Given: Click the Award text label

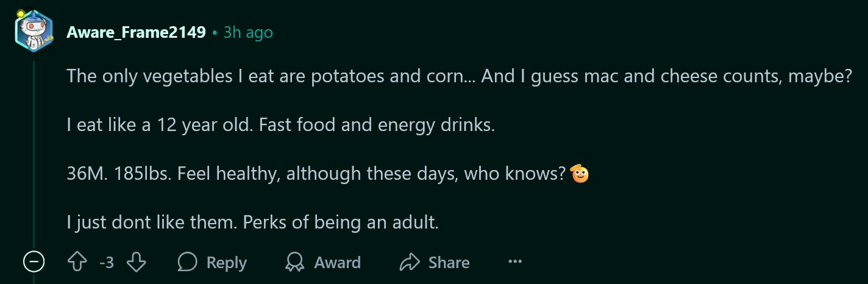Looking at the screenshot, I should coord(338,263).
